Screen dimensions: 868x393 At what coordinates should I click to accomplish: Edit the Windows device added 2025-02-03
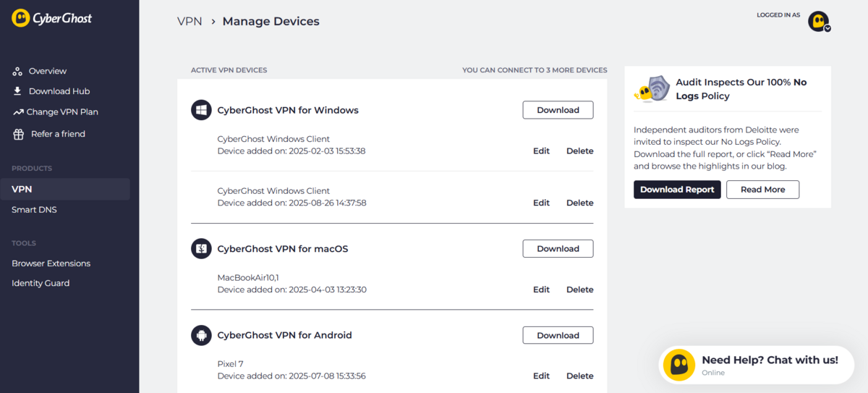click(541, 151)
